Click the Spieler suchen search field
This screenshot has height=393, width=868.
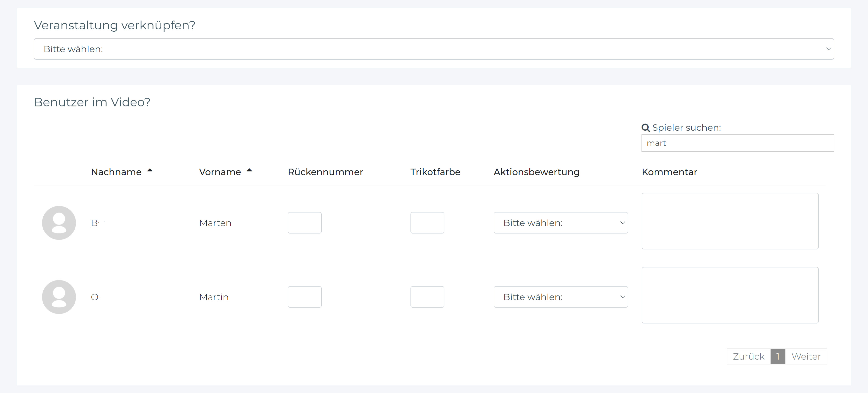click(x=737, y=143)
